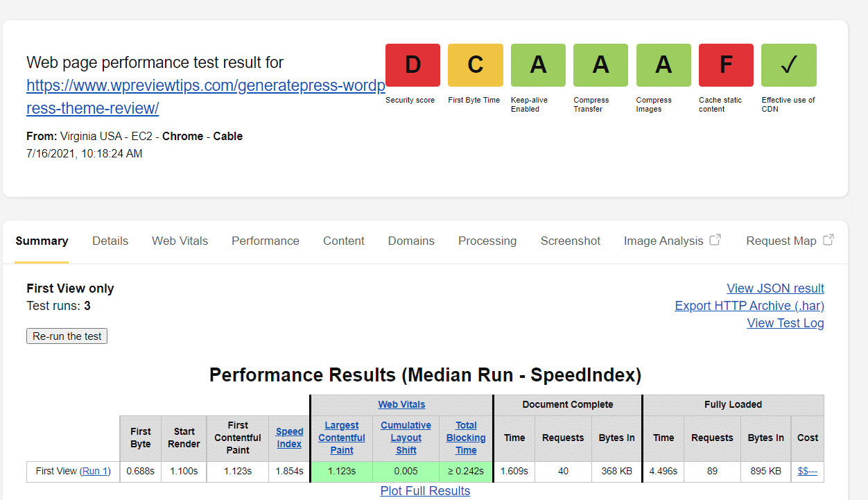Click the green A Keep-alive Enabled badge
Image resolution: width=868 pixels, height=500 pixels.
click(x=538, y=65)
